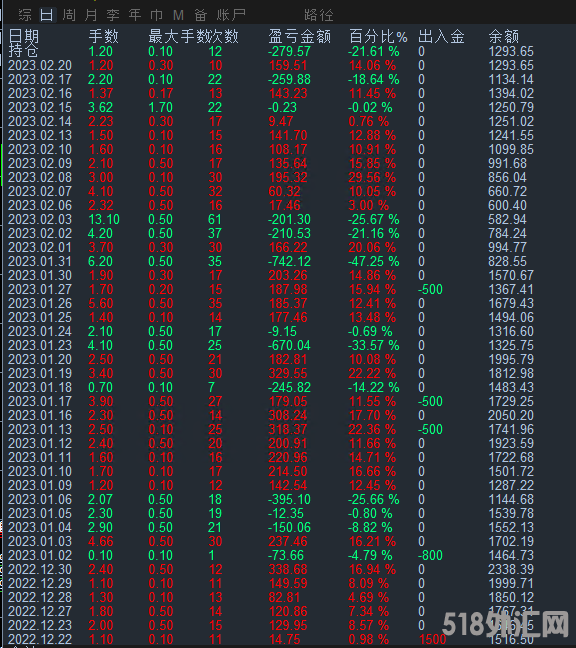Click lots value 3.62 on 2023.02.15

(100, 107)
